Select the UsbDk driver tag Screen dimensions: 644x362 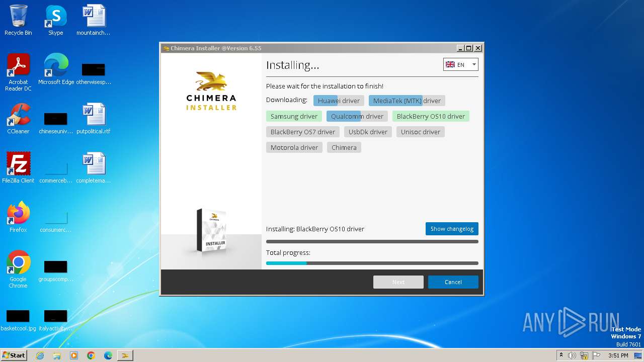[368, 132]
